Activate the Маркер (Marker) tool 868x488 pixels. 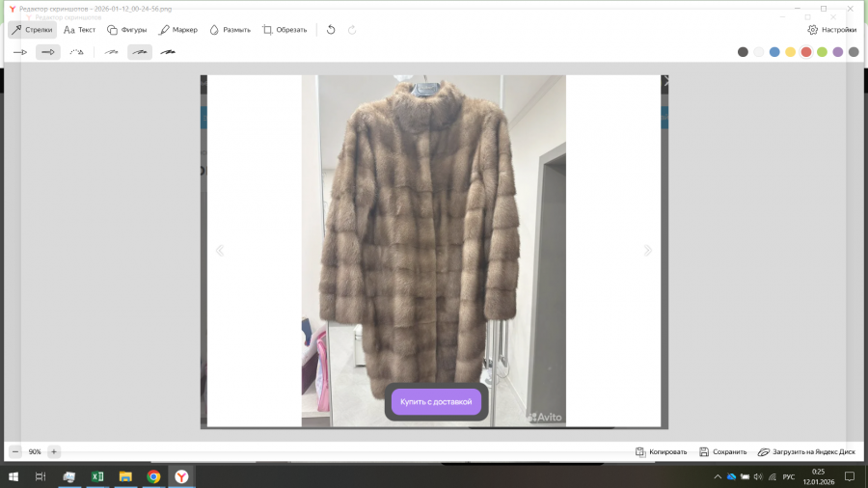178,30
